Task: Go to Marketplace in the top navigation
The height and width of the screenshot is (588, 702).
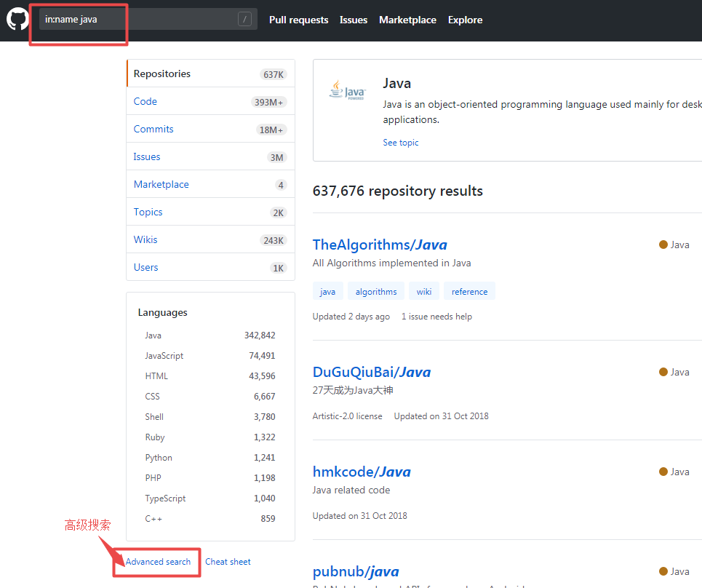Action: [407, 20]
